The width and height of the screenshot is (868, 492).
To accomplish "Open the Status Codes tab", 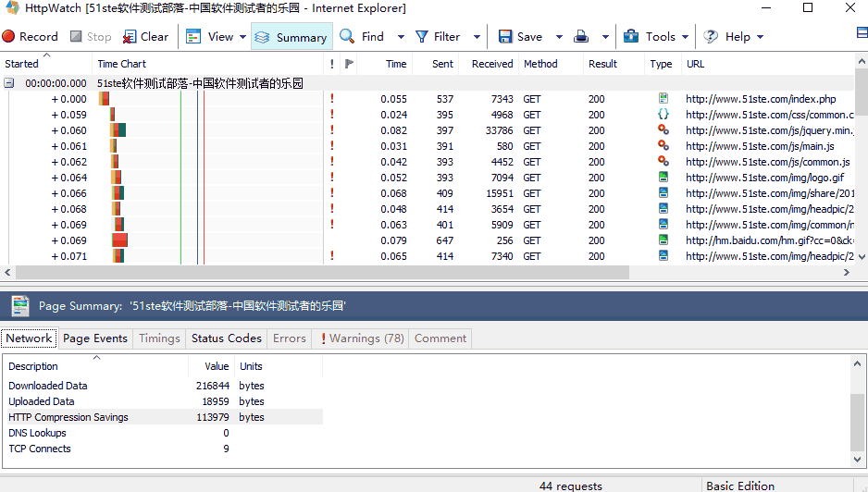I will (x=227, y=338).
